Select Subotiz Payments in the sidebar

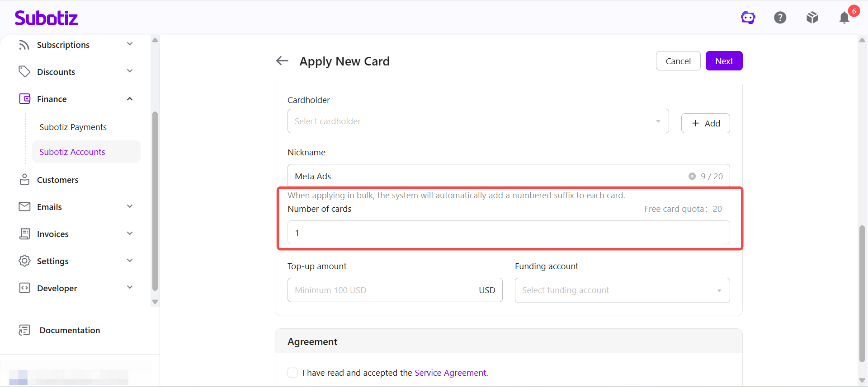tap(73, 127)
